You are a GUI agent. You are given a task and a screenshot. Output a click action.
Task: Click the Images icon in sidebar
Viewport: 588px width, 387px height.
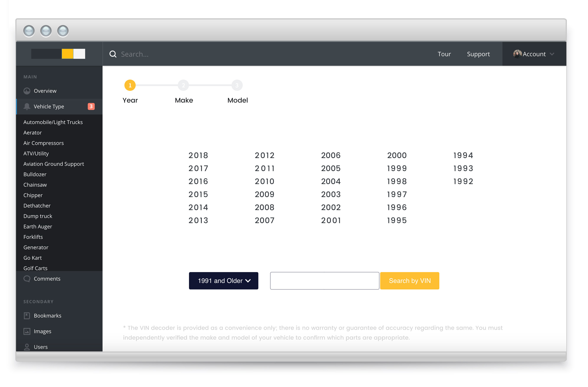[x=27, y=331]
